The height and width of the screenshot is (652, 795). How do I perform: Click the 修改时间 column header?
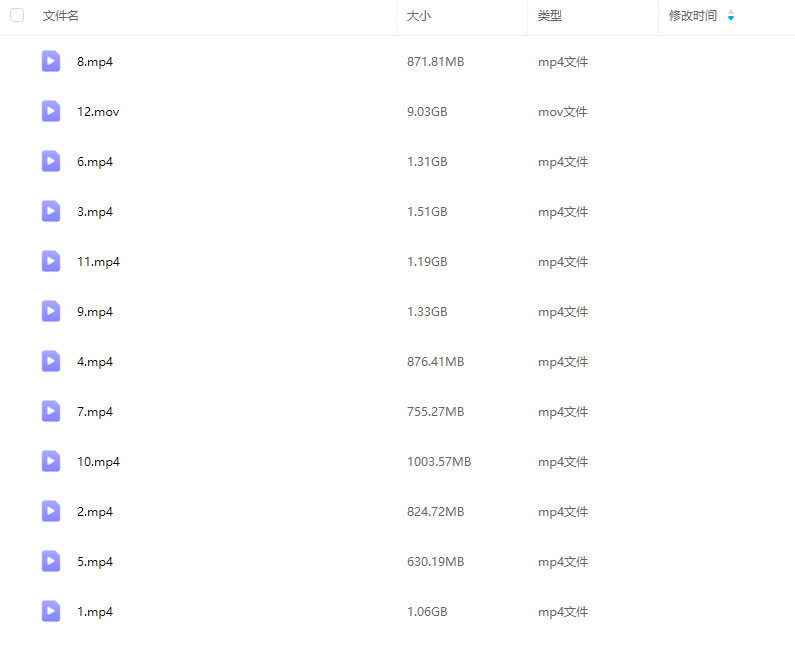pyautogui.click(x=693, y=16)
